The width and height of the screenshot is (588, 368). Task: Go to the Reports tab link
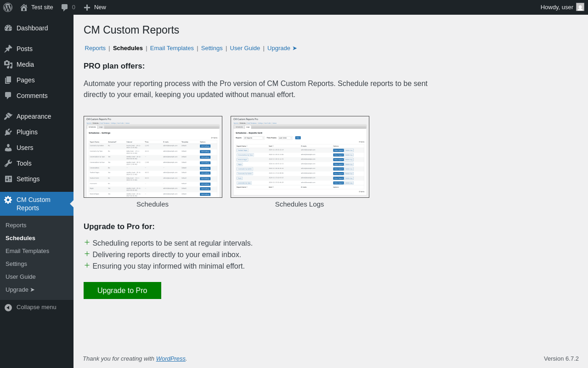(x=95, y=48)
